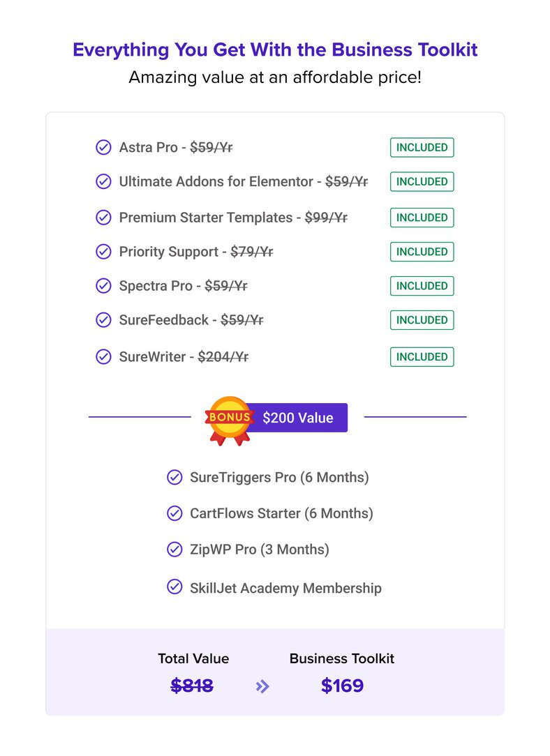Click the INCLUDED badge for SureWriter

coord(422,357)
